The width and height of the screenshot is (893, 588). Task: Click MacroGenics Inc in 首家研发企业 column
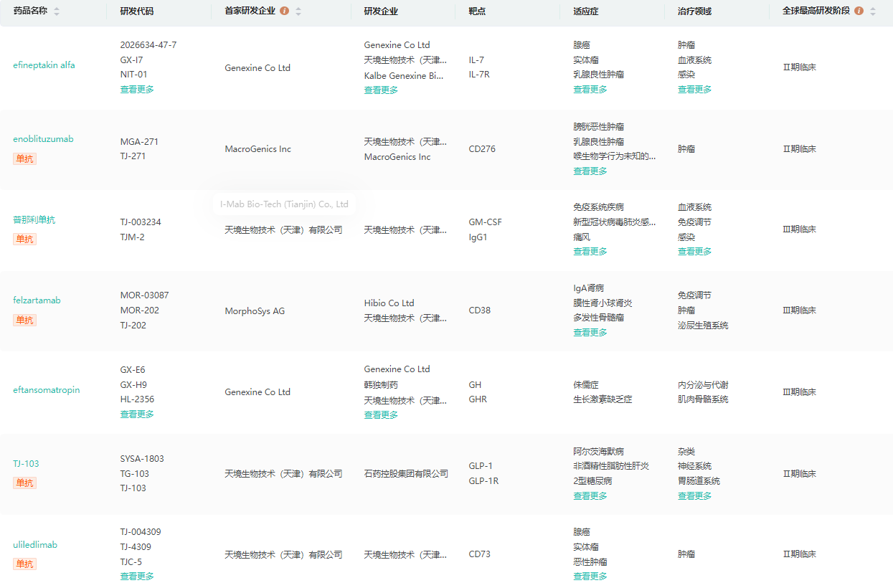coord(258,149)
